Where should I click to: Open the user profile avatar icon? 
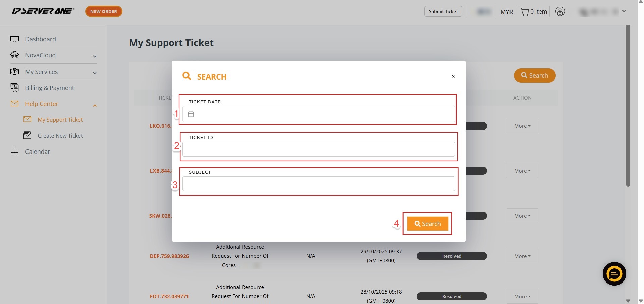(560, 12)
